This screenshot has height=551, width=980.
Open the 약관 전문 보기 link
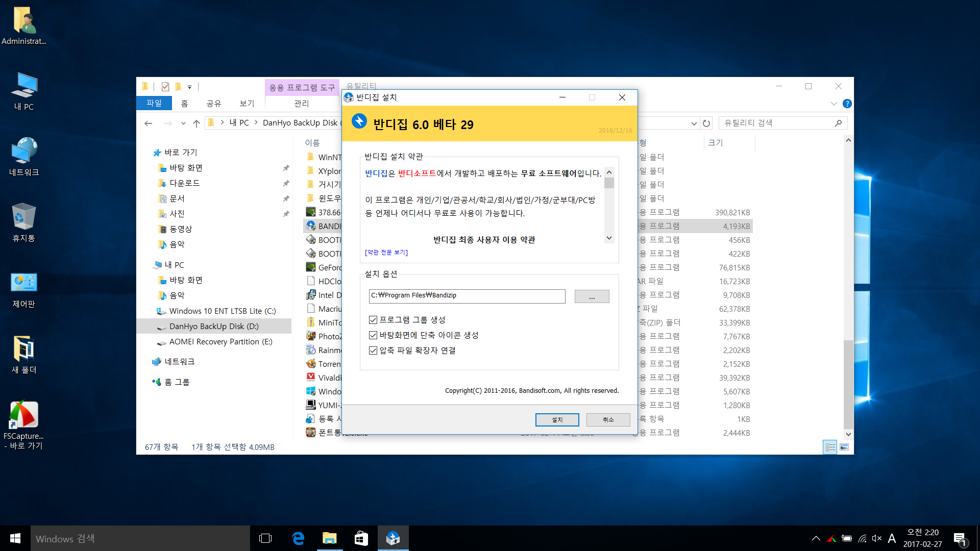coord(386,253)
